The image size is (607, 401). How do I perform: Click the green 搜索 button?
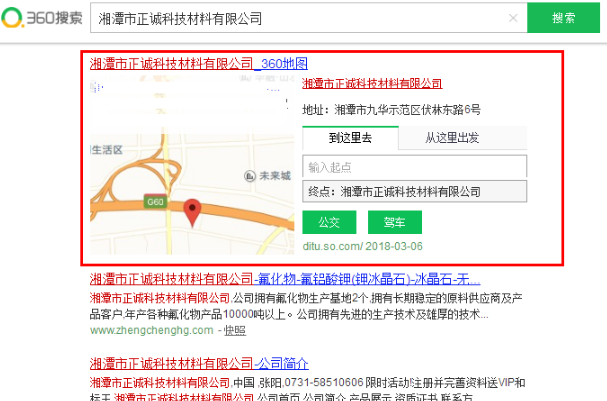point(563,18)
